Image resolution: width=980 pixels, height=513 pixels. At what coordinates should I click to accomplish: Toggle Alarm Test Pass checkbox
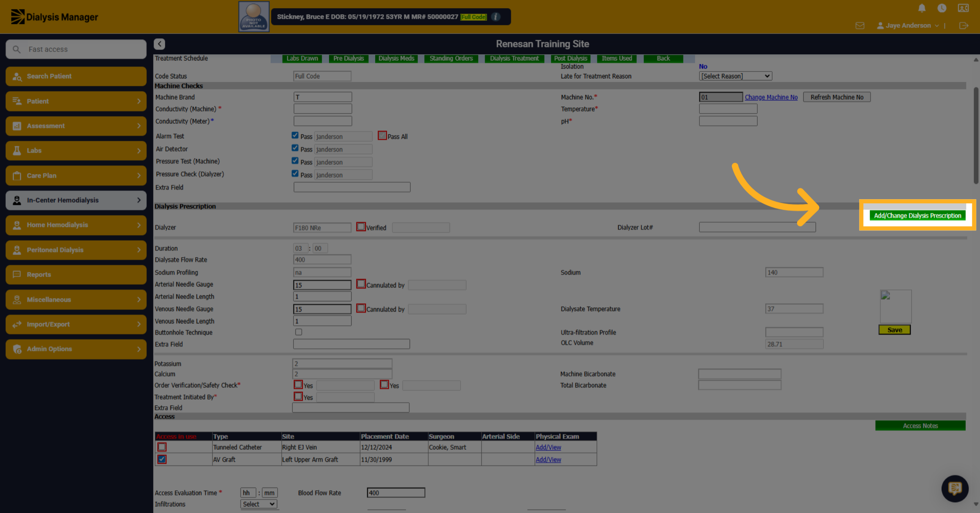click(295, 135)
